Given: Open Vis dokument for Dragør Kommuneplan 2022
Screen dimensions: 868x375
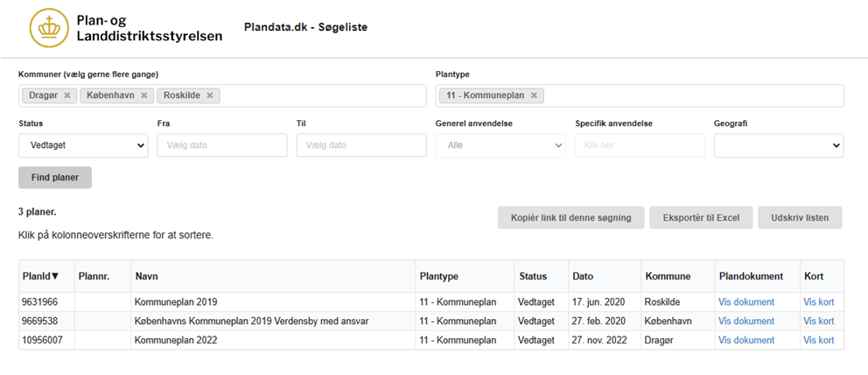Looking at the screenshot, I should click(x=745, y=341).
